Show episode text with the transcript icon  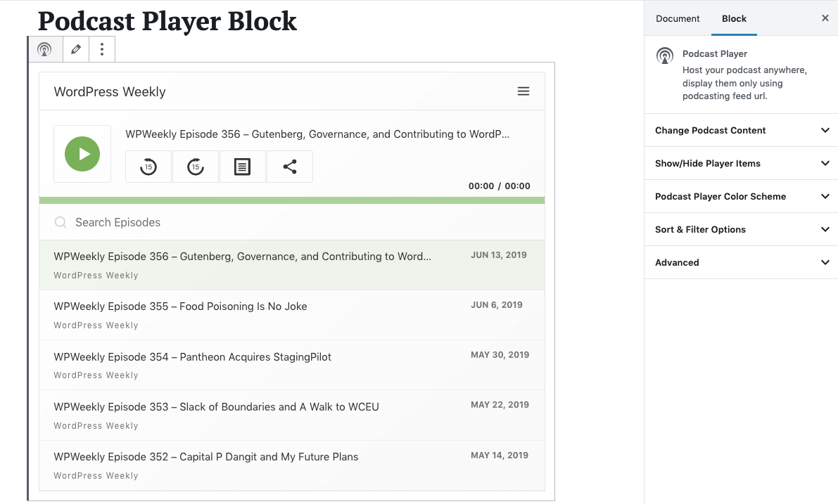[x=242, y=167]
